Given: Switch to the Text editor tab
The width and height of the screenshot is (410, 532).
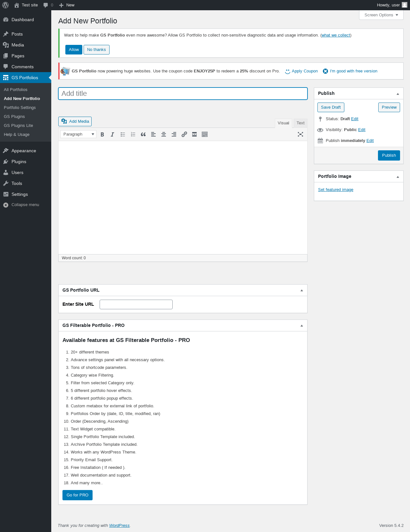Looking at the screenshot, I should [x=300, y=123].
